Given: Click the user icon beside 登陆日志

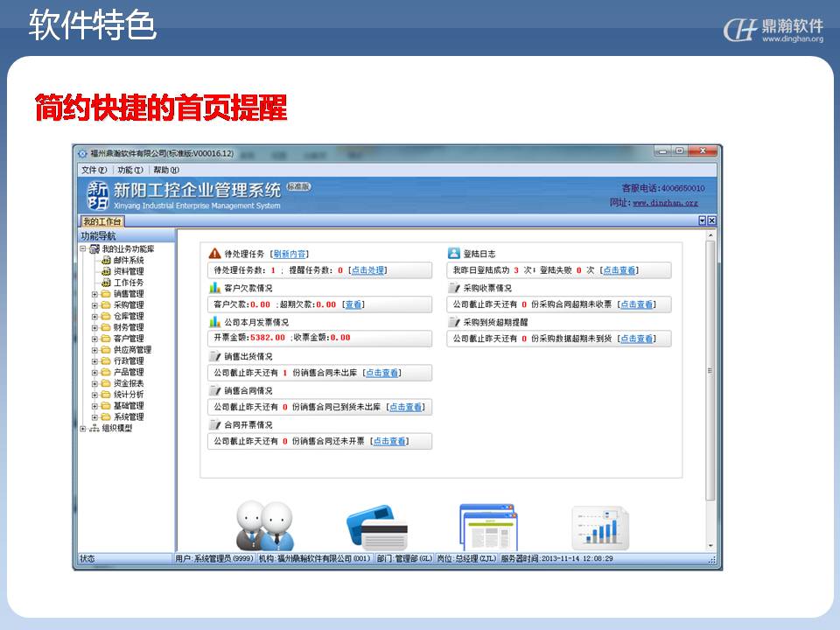Looking at the screenshot, I should 454,254.
